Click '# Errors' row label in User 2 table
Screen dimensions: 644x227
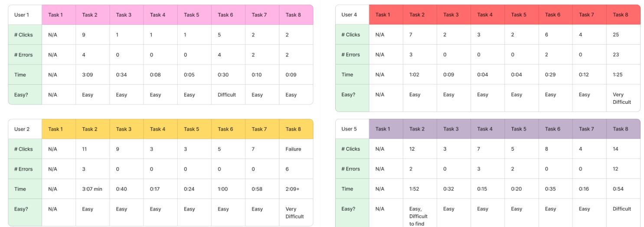23,169
